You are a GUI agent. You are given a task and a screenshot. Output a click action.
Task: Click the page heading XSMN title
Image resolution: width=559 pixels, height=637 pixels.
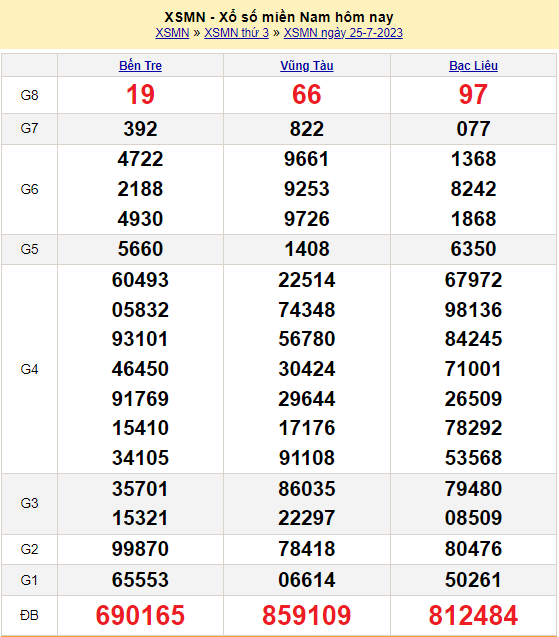tap(279, 17)
